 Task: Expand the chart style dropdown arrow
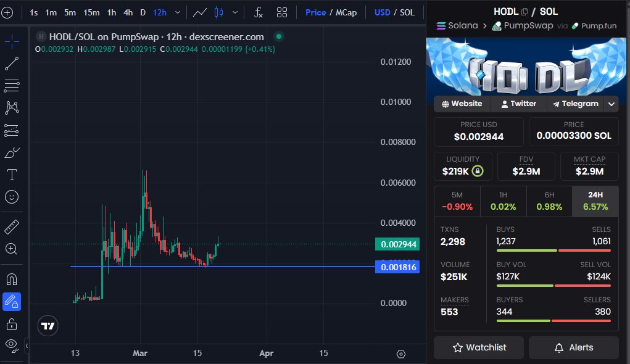[x=235, y=12]
